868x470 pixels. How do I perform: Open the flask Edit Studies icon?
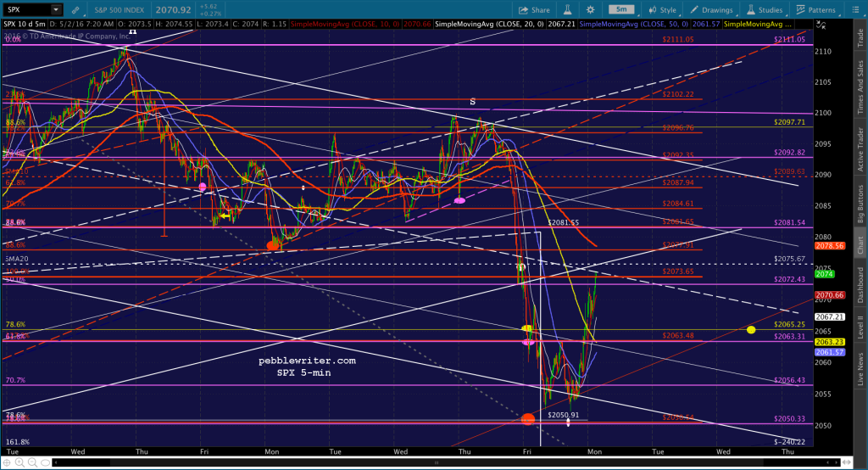[x=567, y=10]
